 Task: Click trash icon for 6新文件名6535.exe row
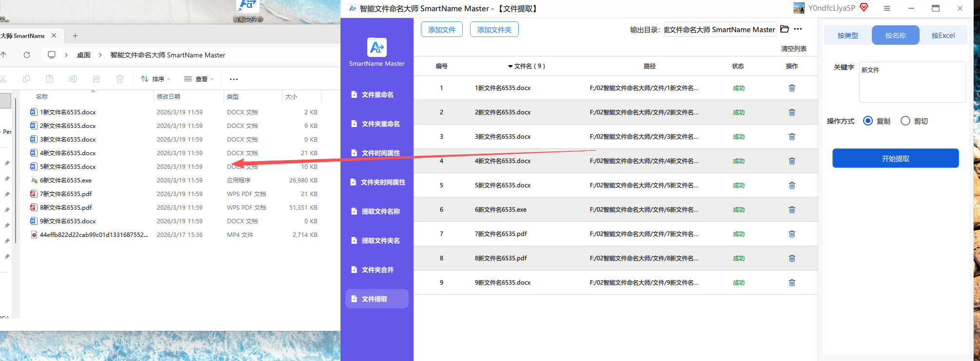click(792, 210)
